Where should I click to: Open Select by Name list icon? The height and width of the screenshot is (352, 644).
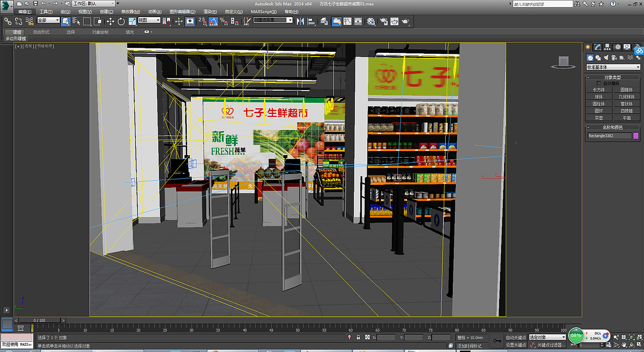pos(76,21)
